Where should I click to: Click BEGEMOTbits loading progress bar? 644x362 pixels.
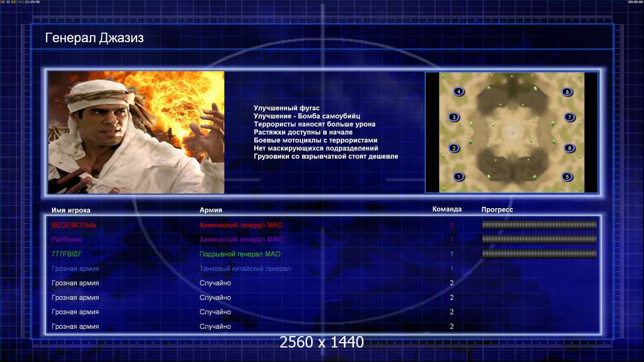[x=539, y=224]
